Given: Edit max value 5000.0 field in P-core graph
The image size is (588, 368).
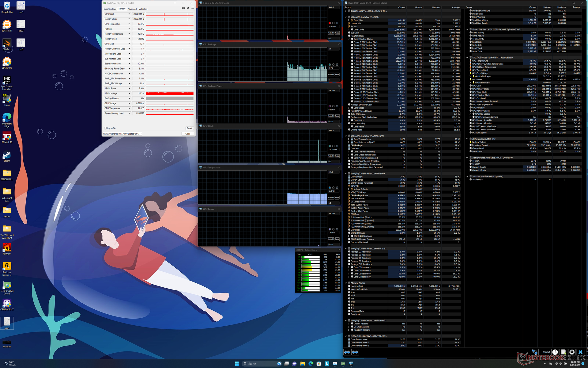Looking at the screenshot, I should point(333,7).
